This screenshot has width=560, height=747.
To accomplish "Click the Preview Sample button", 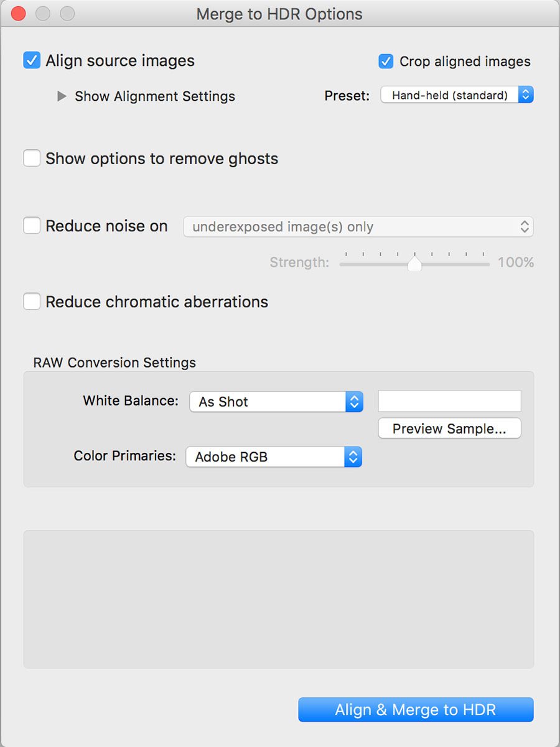I will click(x=449, y=429).
